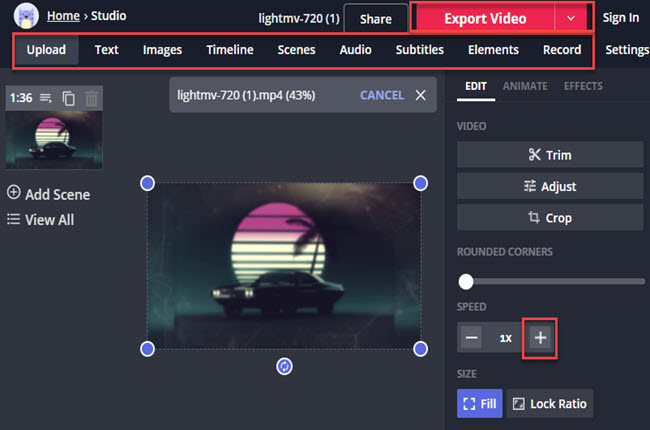
Task: Select the Elements menu item
Action: (x=493, y=49)
